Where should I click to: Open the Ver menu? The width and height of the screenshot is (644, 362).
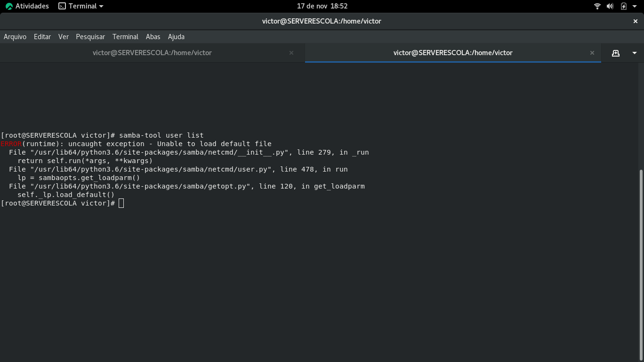click(x=64, y=37)
